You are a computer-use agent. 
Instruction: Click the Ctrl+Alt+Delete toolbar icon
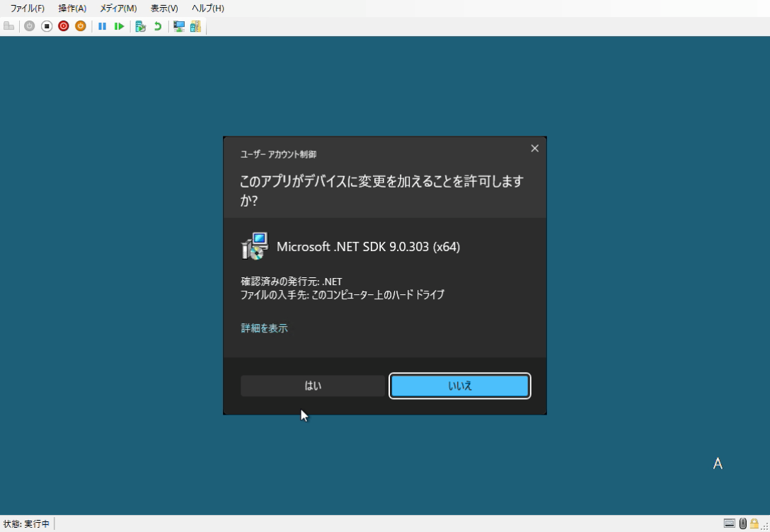[8, 26]
